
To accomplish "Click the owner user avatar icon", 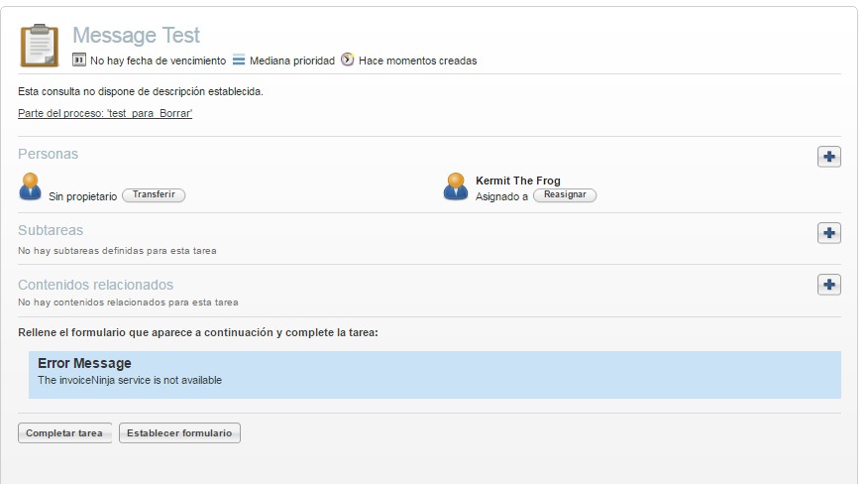I will coord(31,186).
